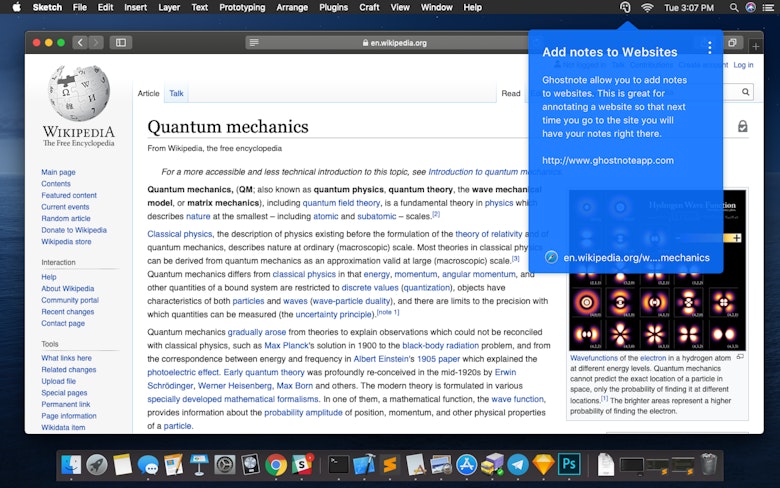Open the Wi-Fi status menu
The image size is (780, 488).
(647, 7)
